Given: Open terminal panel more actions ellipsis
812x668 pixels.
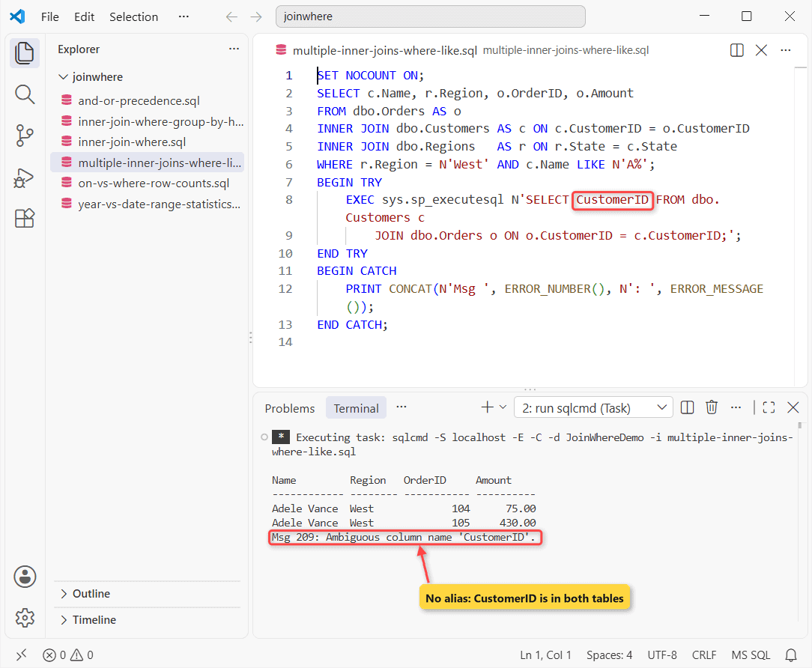Looking at the screenshot, I should 736,407.
